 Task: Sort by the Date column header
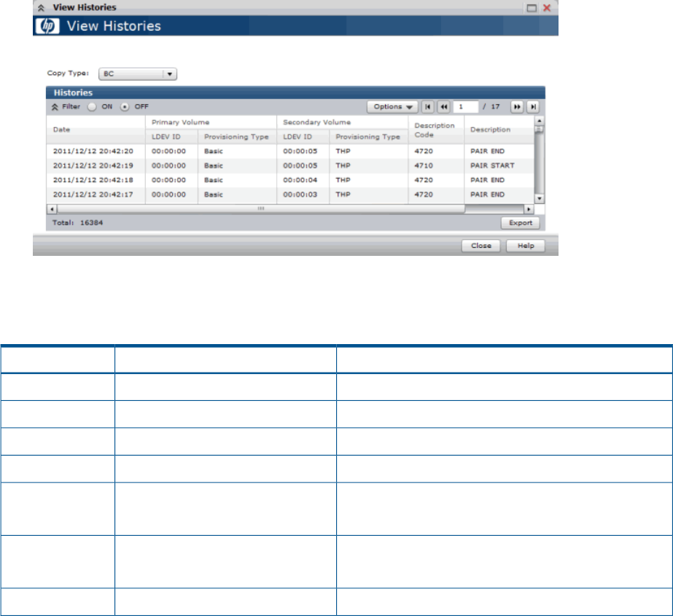pyautogui.click(x=96, y=130)
